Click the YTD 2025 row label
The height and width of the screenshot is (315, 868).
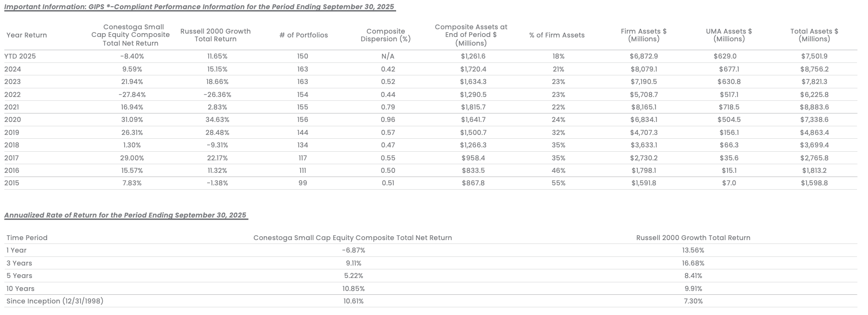(20, 56)
